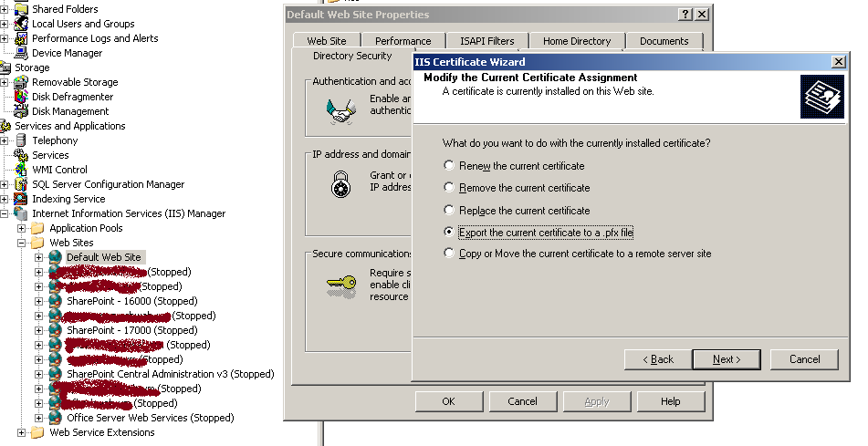Expand the Telephony node
Screen dimensions: 868x446
pos(4,140)
